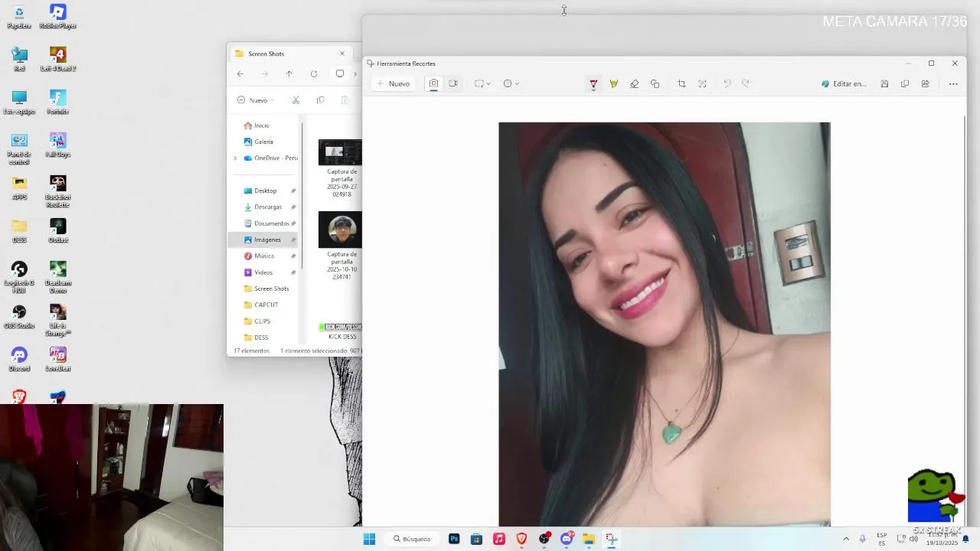Click the ESP language indicator in tray
Viewport: 980px width, 551px height.
point(882,539)
